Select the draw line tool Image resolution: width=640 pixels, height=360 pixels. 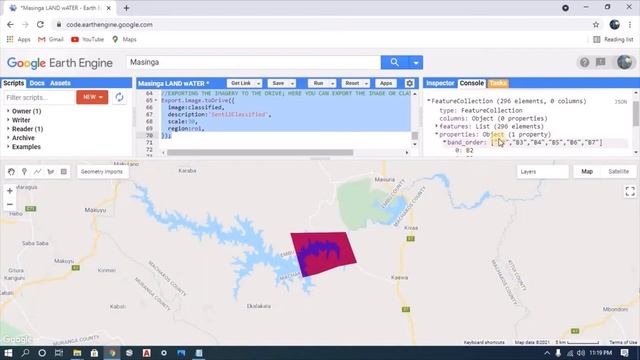point(38,172)
